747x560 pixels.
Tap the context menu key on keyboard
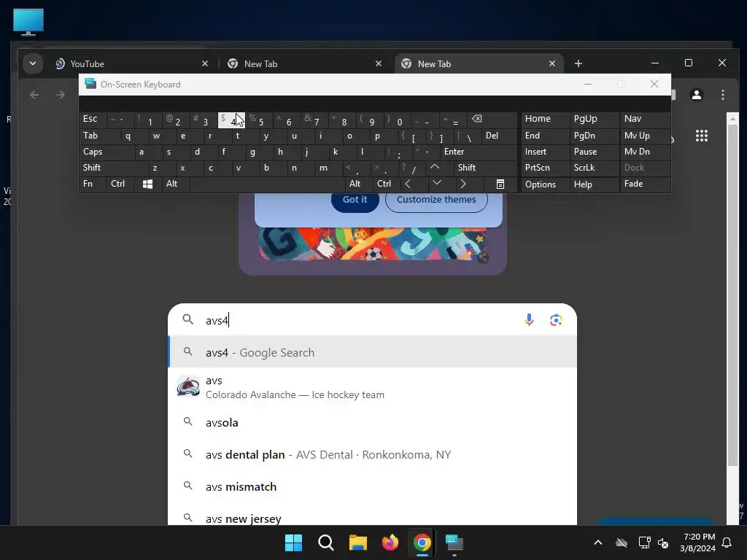[500, 184]
